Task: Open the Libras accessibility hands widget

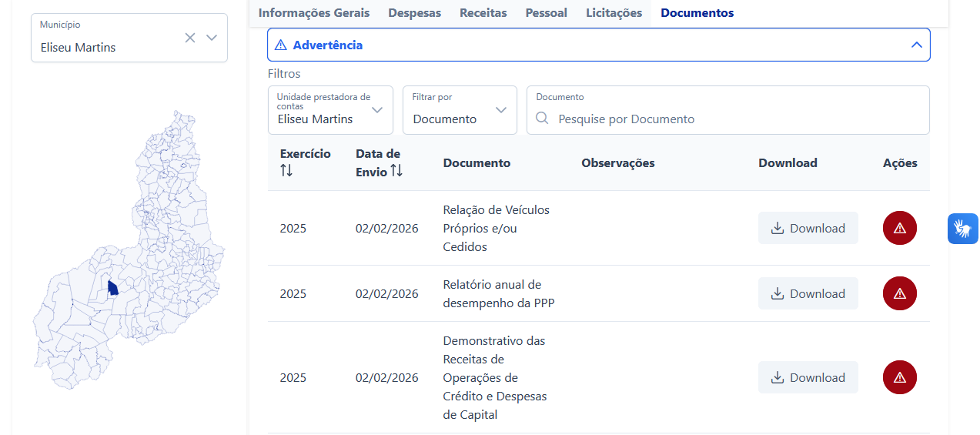Action: (963, 229)
